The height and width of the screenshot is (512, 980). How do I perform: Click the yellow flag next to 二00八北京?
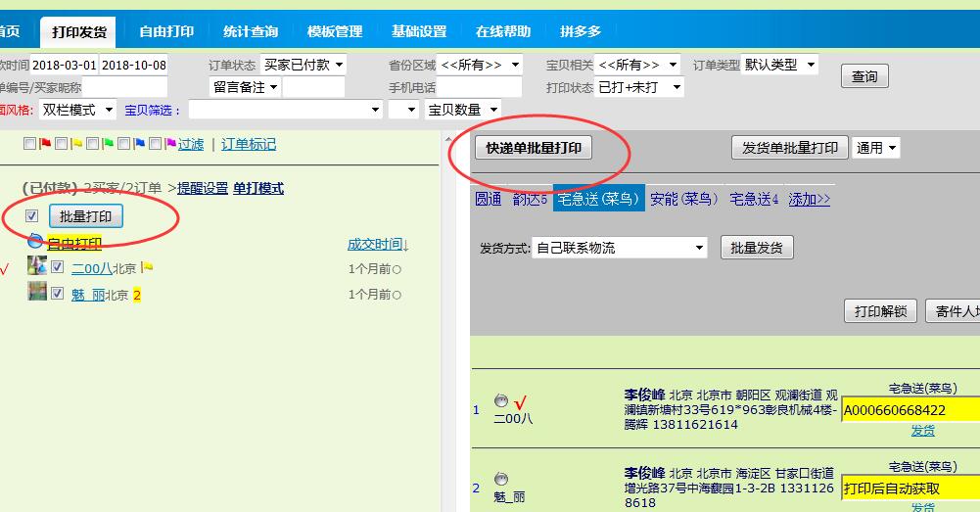point(148,267)
